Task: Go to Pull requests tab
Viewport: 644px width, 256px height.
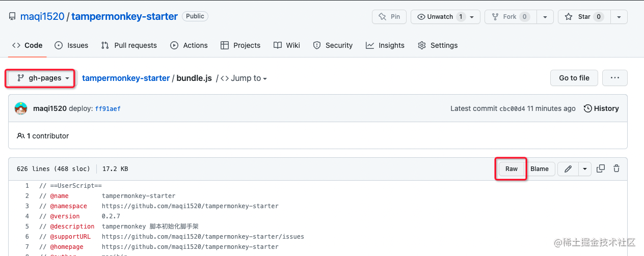Action: [x=129, y=45]
